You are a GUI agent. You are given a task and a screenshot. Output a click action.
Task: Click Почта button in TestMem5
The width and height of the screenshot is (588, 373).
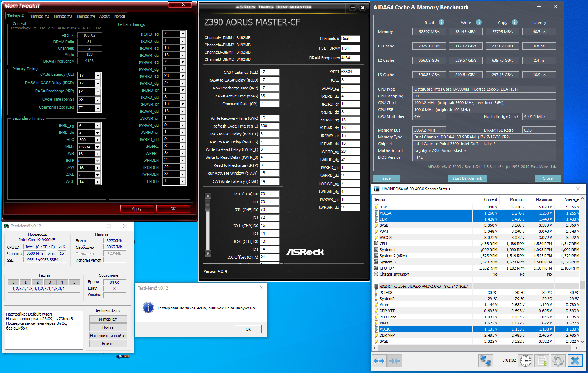click(108, 327)
